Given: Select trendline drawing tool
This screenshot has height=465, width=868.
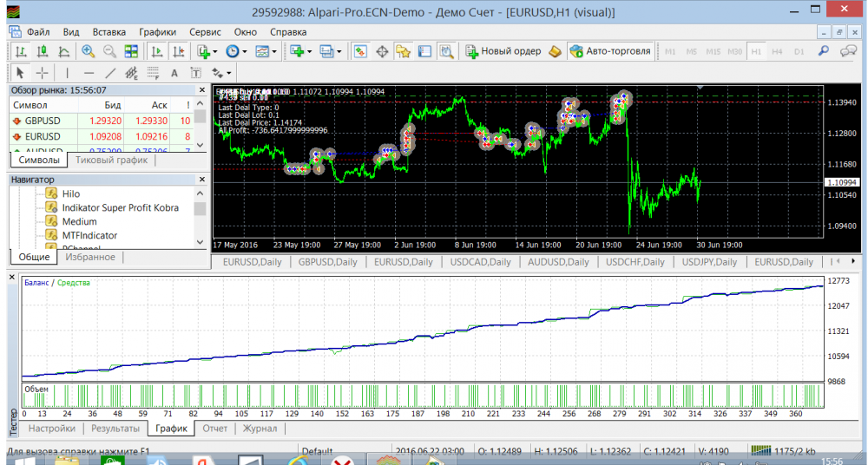Looking at the screenshot, I should click(x=110, y=73).
